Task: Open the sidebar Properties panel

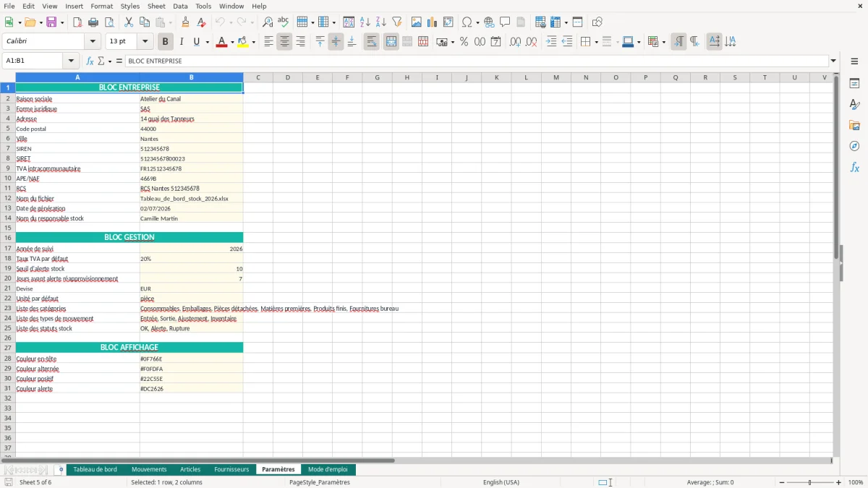Action: click(854, 83)
